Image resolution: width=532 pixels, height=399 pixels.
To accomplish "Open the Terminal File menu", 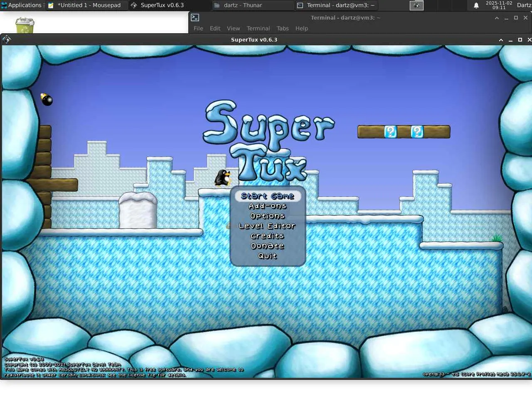I will tap(198, 28).
